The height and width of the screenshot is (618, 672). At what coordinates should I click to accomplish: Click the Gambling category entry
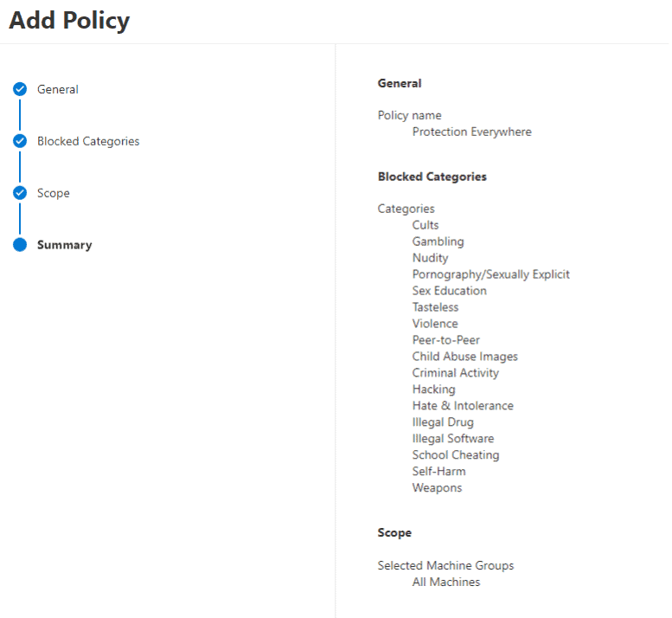tap(438, 241)
